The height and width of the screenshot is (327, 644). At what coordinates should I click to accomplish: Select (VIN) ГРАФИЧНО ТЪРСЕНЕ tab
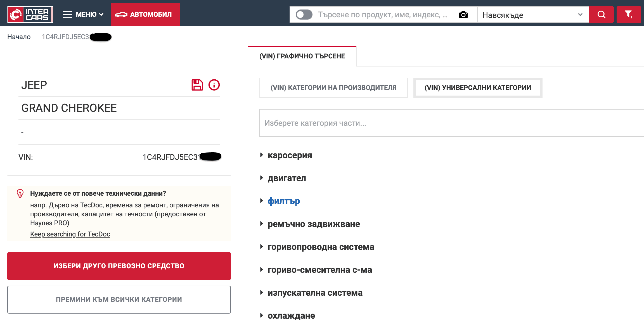302,56
